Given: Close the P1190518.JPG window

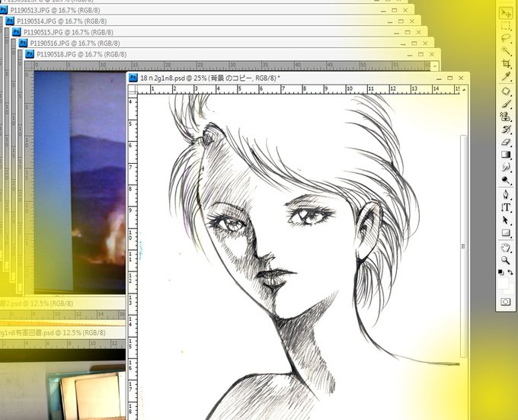Looking at the screenshot, I should tap(432, 54).
